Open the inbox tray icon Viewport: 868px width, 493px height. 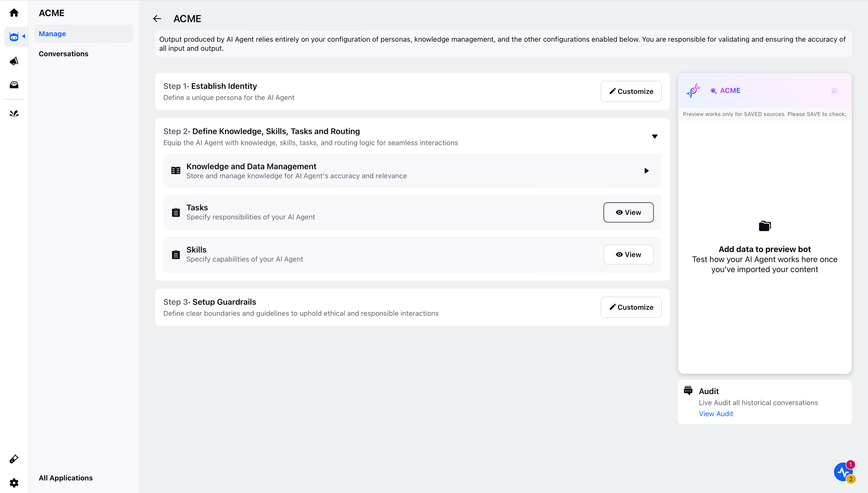(14, 85)
